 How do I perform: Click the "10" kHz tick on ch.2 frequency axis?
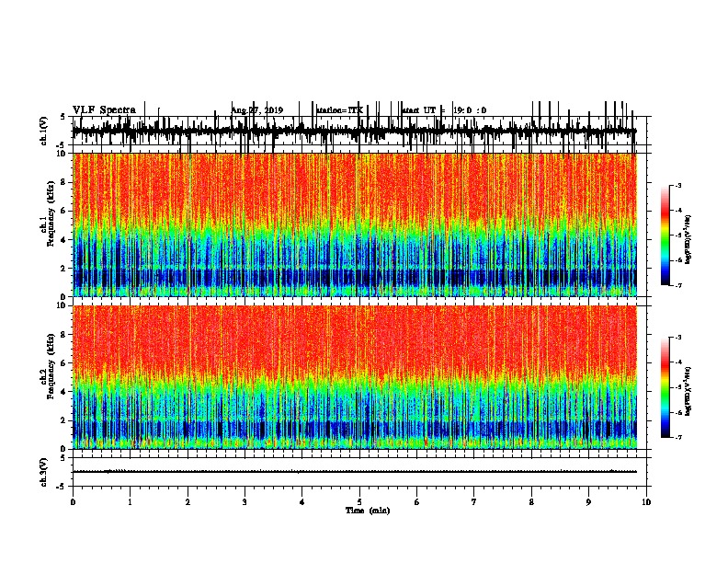[62, 305]
